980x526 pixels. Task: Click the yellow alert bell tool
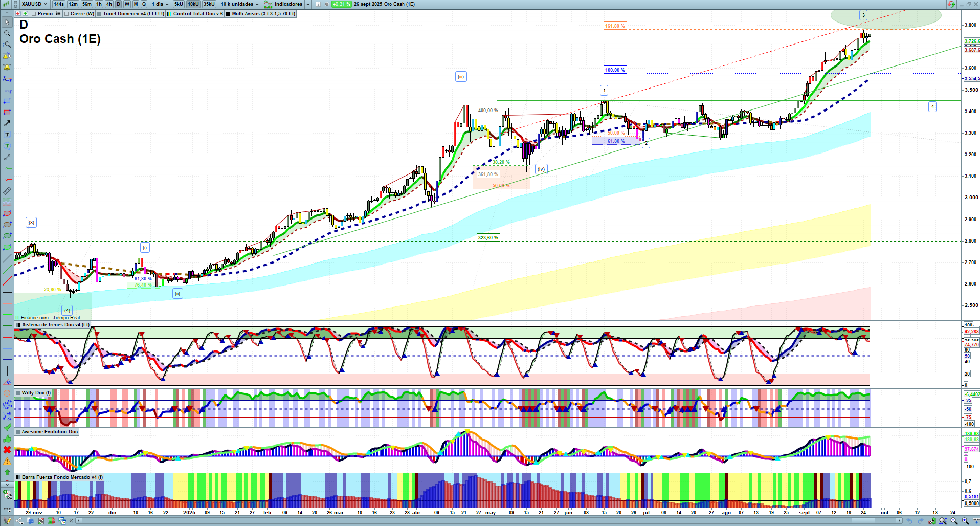(7, 67)
